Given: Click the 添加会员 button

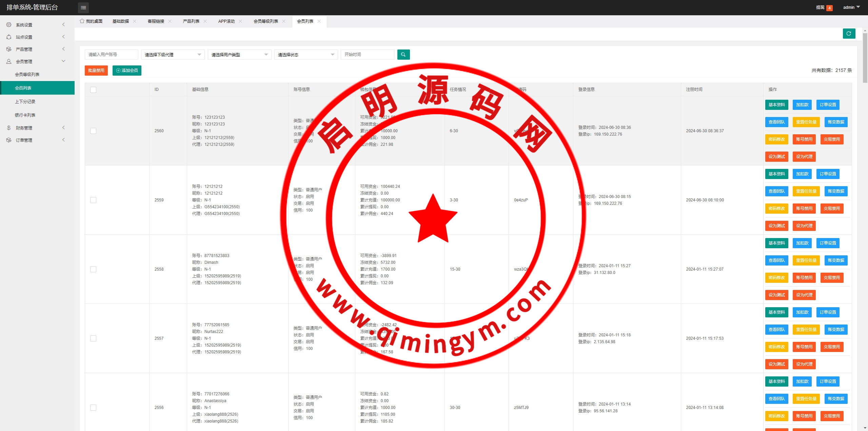Looking at the screenshot, I should pos(127,71).
